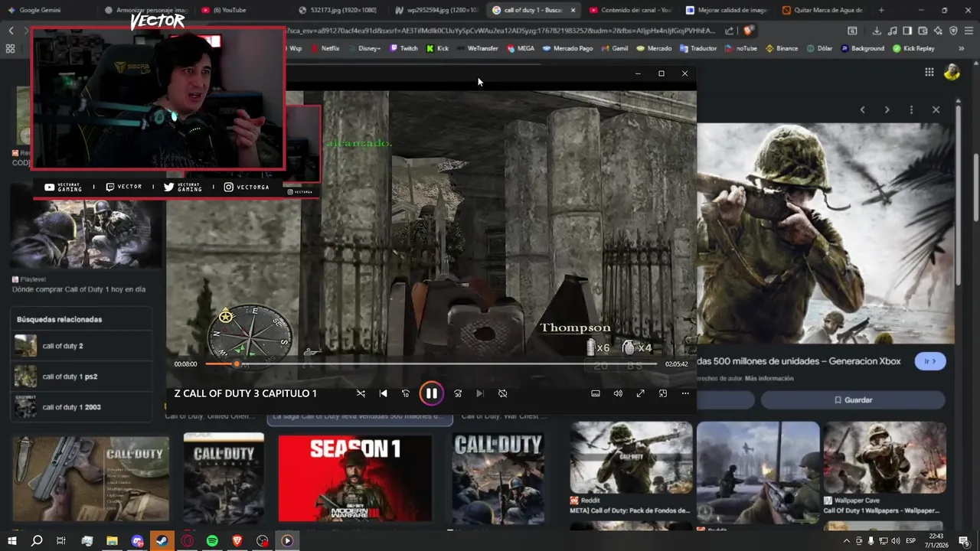Switch to the Google Gemini tab
The image size is (980, 551).
41,10
